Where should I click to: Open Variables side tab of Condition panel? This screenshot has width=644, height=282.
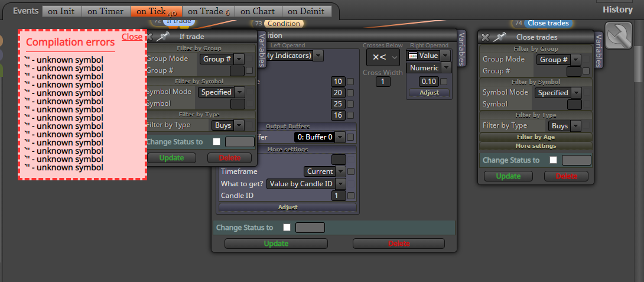[461, 48]
